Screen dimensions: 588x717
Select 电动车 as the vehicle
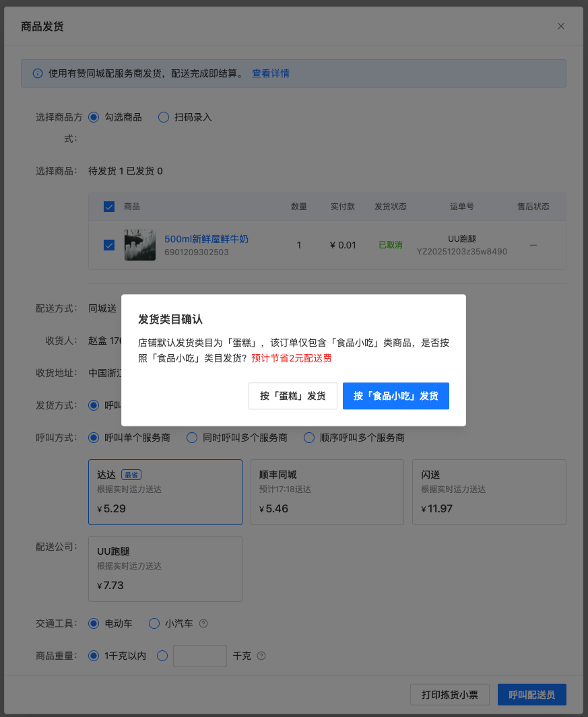(x=94, y=623)
